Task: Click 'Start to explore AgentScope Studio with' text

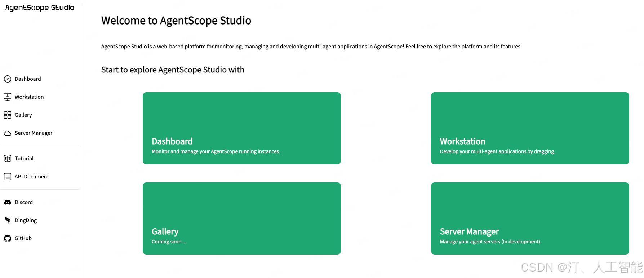Action: click(173, 70)
